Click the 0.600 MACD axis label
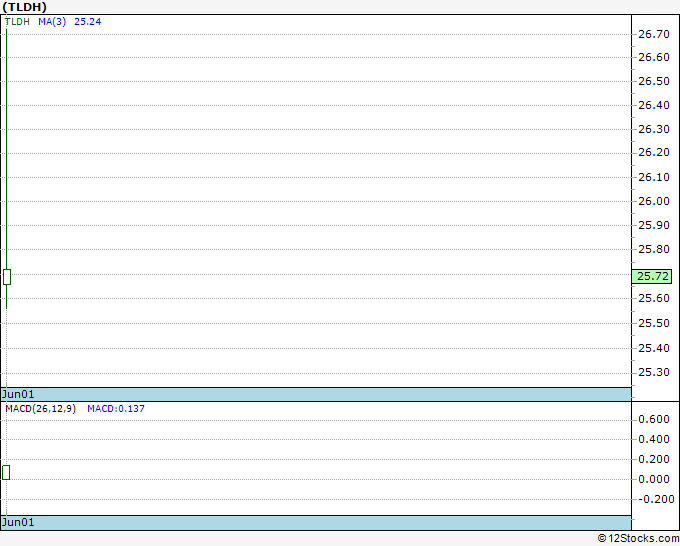Viewport: 680px width, 546px height. 654,419
